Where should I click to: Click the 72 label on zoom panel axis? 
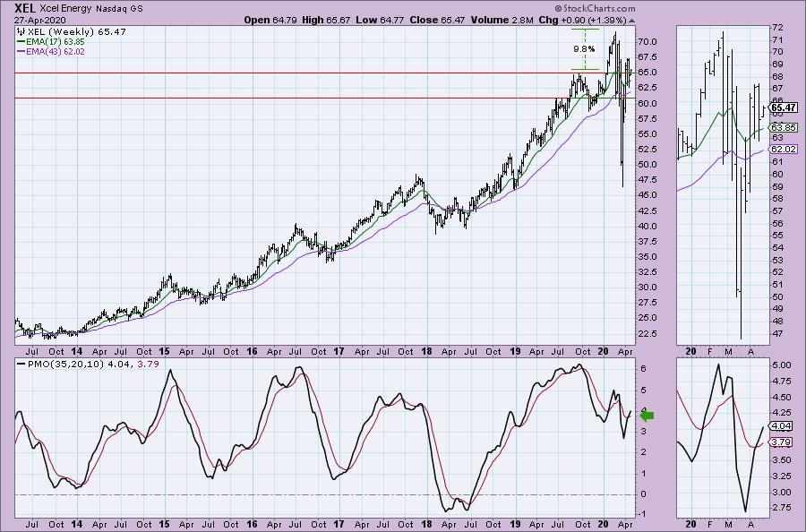(x=777, y=27)
